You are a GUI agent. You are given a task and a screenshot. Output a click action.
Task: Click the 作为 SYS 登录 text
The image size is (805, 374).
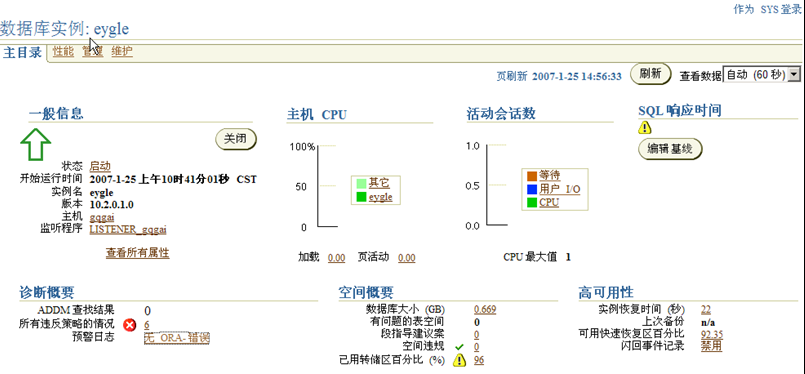[767, 9]
